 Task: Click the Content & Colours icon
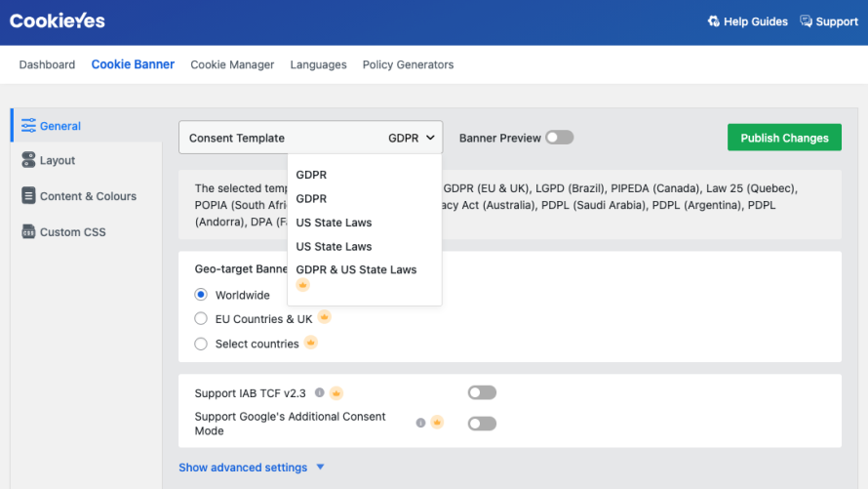coord(28,195)
